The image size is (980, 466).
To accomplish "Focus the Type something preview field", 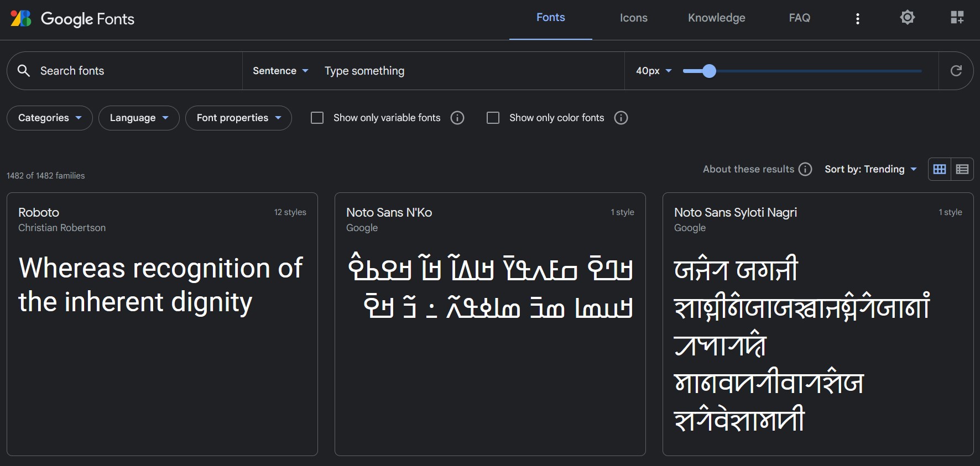I will click(470, 71).
